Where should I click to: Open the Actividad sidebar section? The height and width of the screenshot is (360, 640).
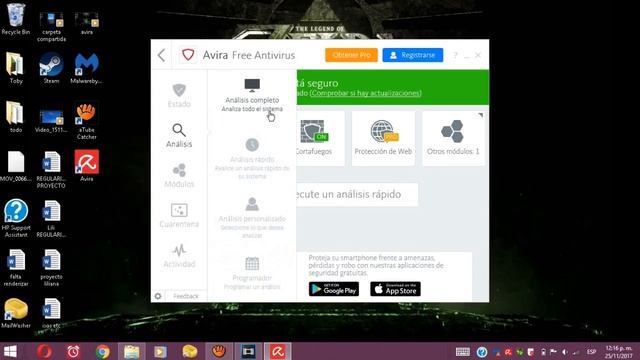click(179, 256)
